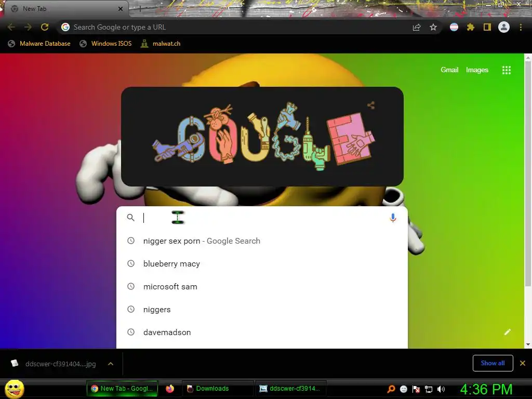Click the Google Doodle artwork

click(262, 137)
